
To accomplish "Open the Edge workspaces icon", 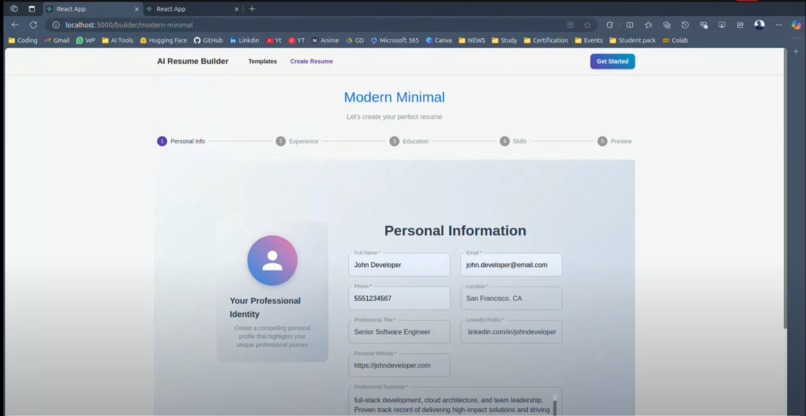I will 14,9.
